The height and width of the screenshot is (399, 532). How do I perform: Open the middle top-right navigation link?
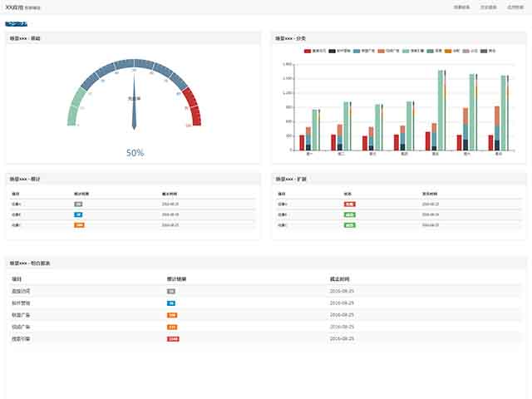point(489,7)
